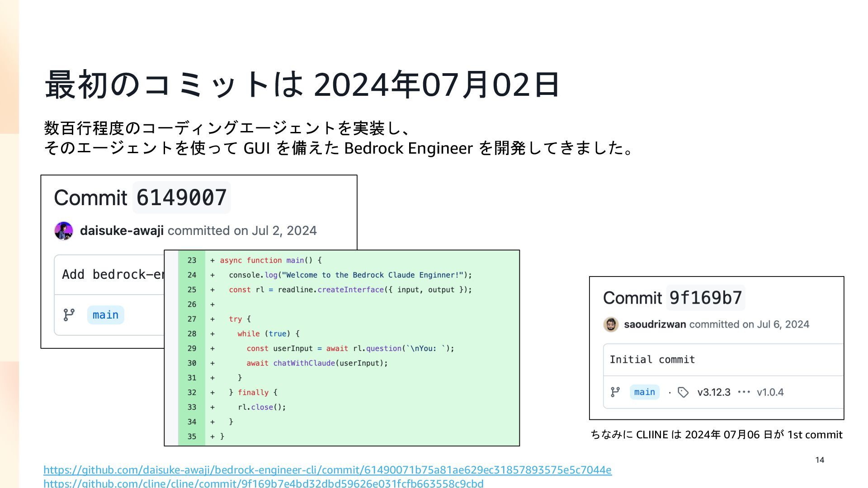Click daisuke-awaji's avatar image

coord(63,231)
